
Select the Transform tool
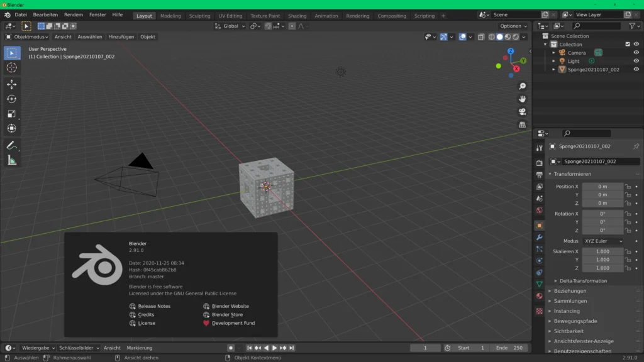pyautogui.click(x=11, y=128)
